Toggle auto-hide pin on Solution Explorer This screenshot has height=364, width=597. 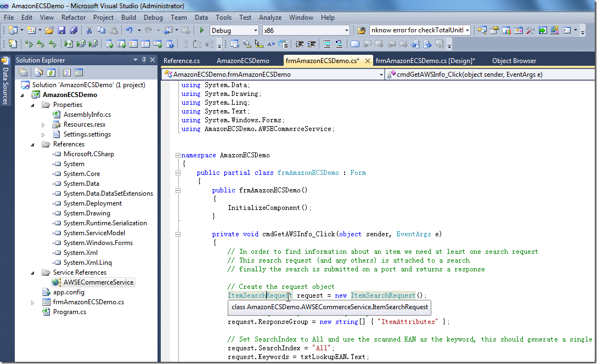[x=144, y=60]
